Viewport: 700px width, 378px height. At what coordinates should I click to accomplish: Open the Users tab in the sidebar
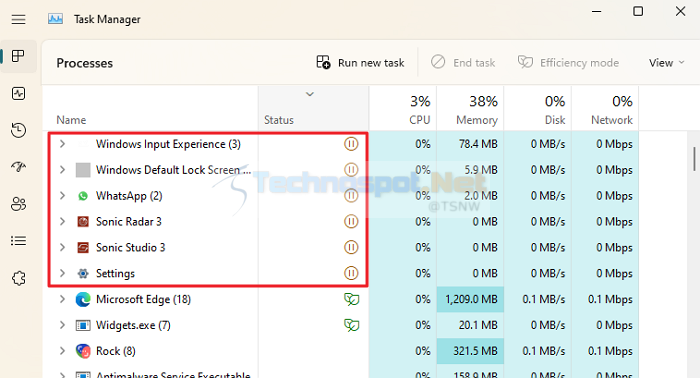18,204
